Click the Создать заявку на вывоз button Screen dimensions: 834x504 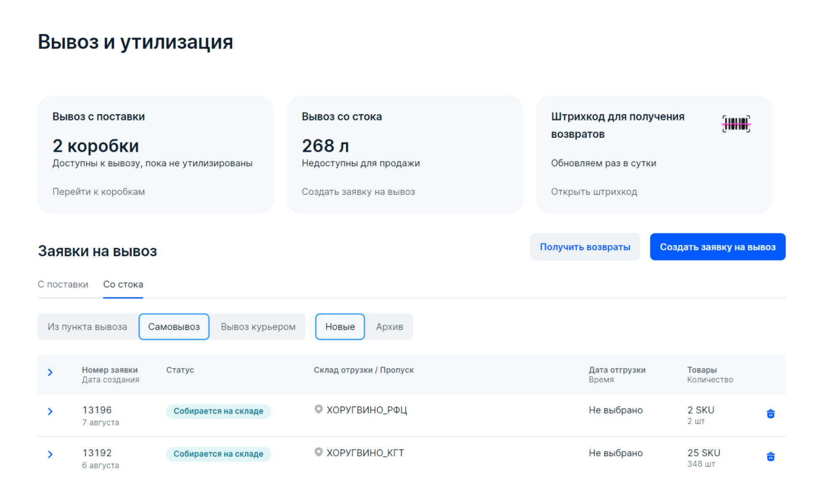718,247
